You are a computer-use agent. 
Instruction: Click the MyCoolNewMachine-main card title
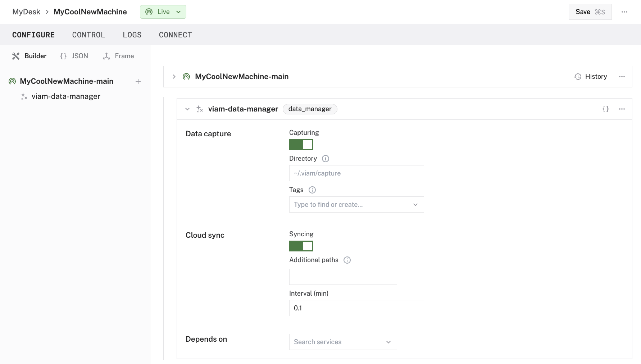click(x=242, y=77)
